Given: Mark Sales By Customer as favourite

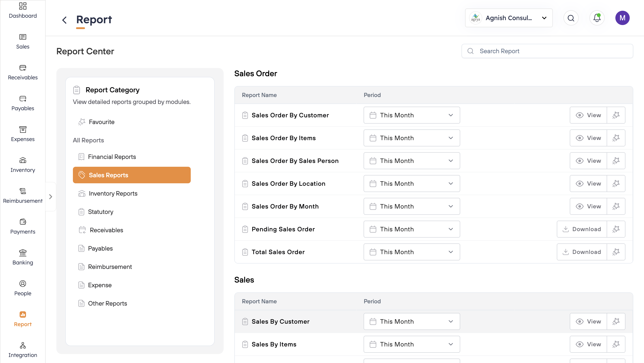Looking at the screenshot, I should [616, 321].
